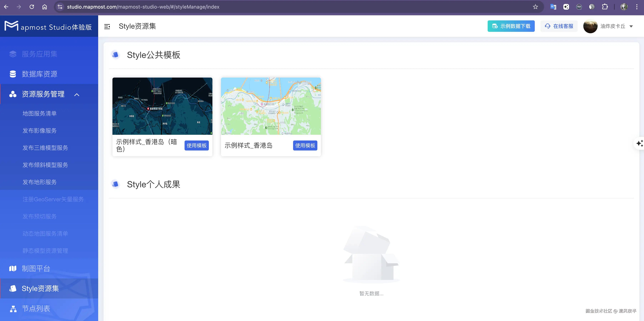Image resolution: width=644 pixels, height=321 pixels.
Task: Click the 在线客服 support button
Action: pos(559,26)
